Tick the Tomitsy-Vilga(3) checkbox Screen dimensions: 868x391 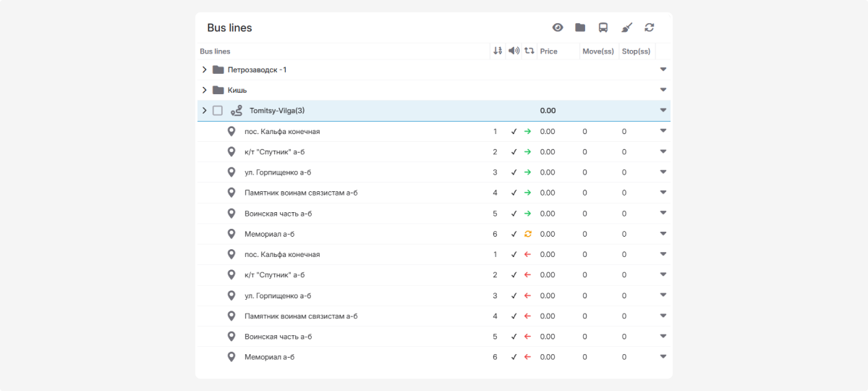point(218,111)
